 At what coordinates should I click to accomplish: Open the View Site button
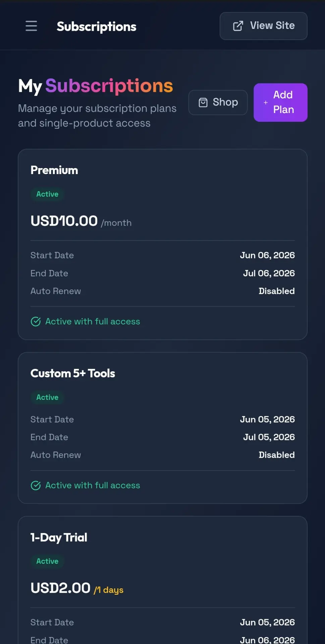click(263, 26)
